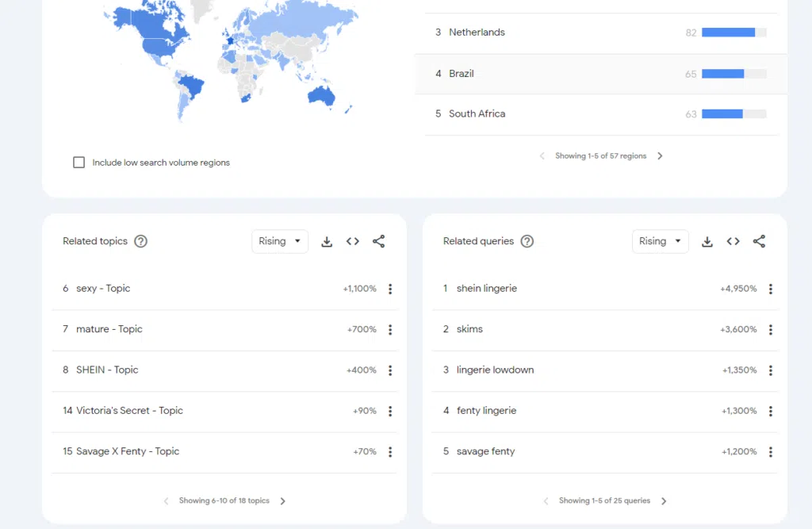Open Savage X Fenty - Topic entry
The image size is (812, 529).
point(128,451)
